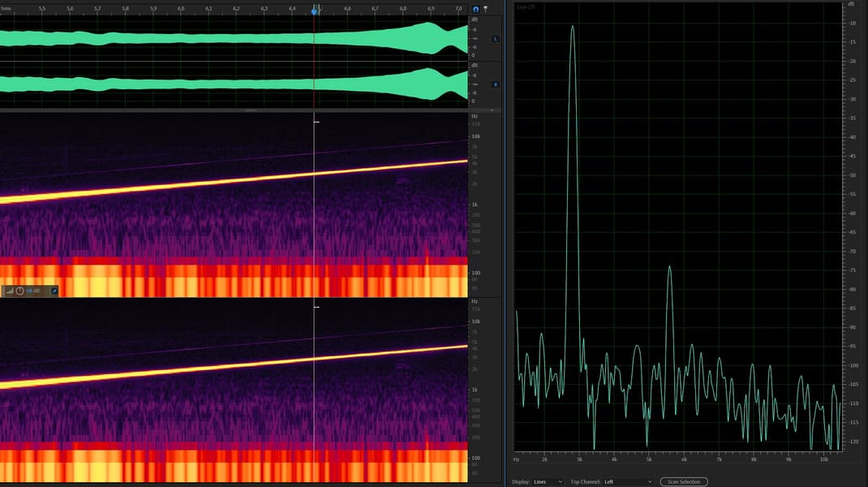Open the Top Channel Left dropdown
868x487 pixels.
(628, 482)
